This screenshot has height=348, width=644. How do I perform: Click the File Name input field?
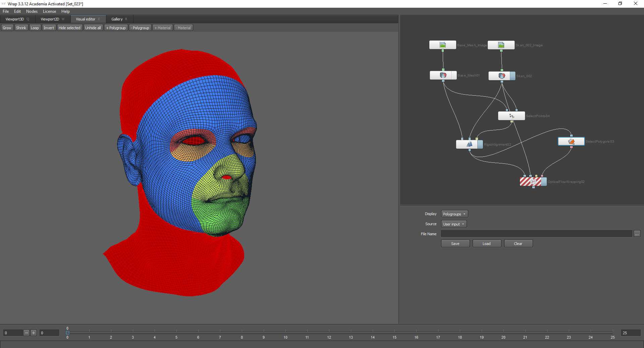[536, 234]
